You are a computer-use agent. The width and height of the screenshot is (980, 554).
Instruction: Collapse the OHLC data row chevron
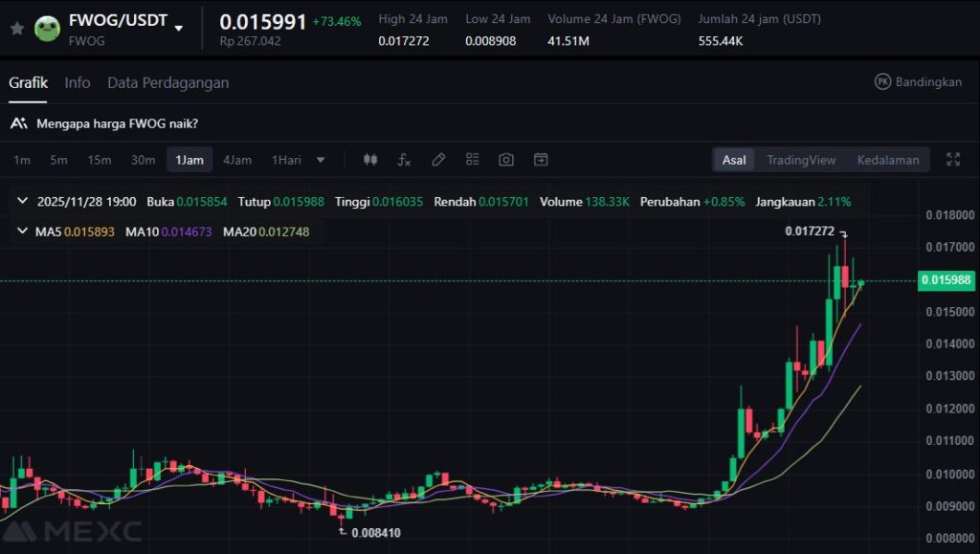23,202
